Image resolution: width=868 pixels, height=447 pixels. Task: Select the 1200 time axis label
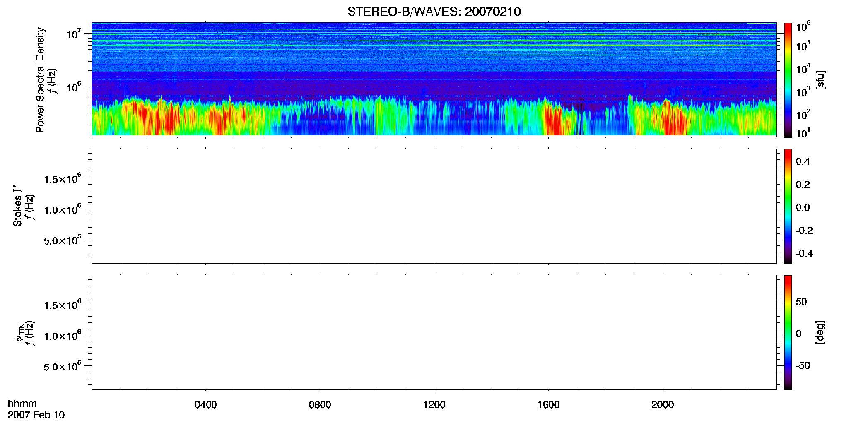tap(434, 405)
